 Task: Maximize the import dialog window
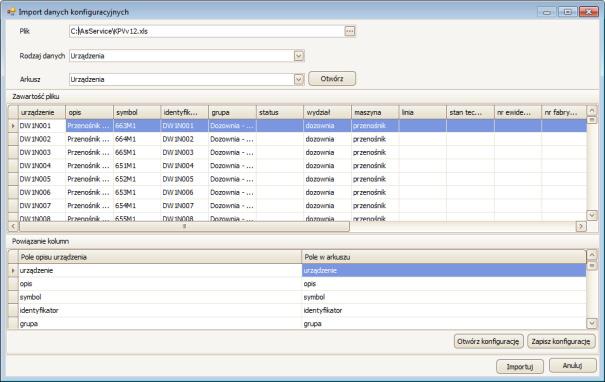click(568, 12)
